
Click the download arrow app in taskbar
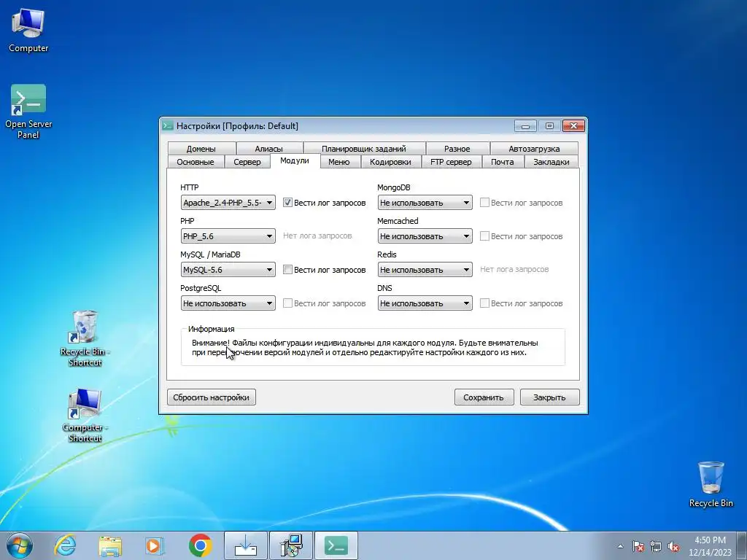(245, 545)
